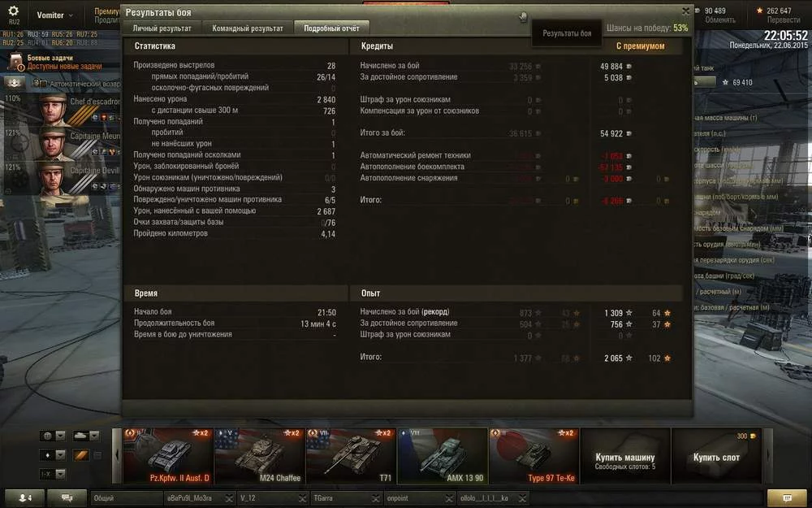Click the Результаты боя tooltip box
Image resolution: width=812 pixels, height=508 pixels.
(567, 33)
